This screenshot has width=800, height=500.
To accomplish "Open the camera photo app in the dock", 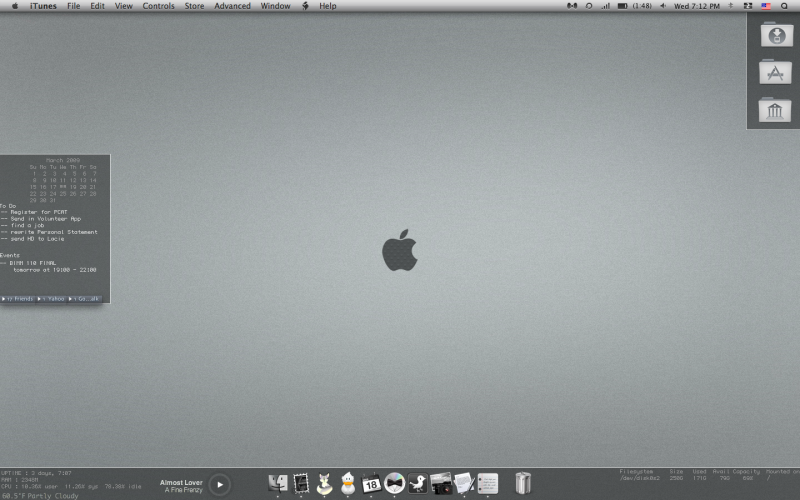I will click(441, 483).
